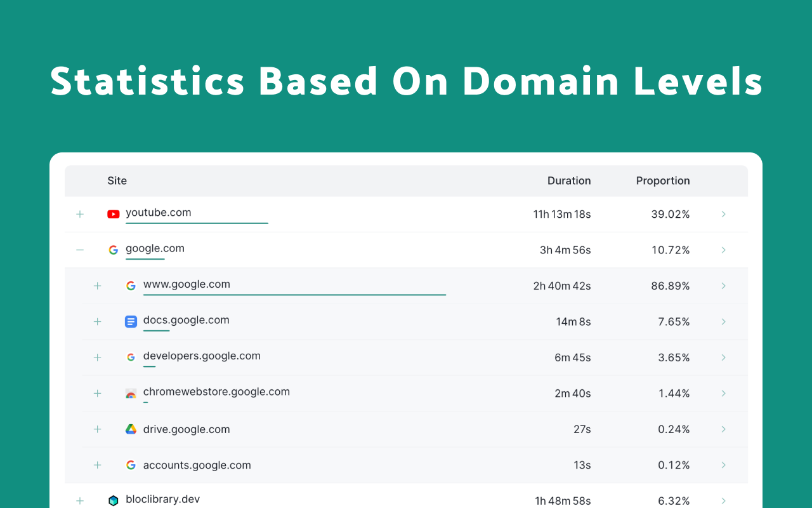Open details arrow for google.com
812x508 pixels.
(724, 250)
